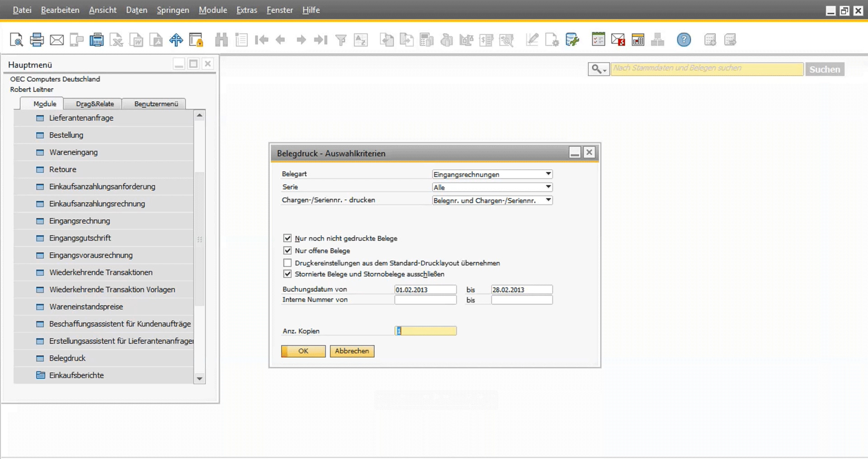Open Wareneingang in the main menu

(x=104, y=152)
